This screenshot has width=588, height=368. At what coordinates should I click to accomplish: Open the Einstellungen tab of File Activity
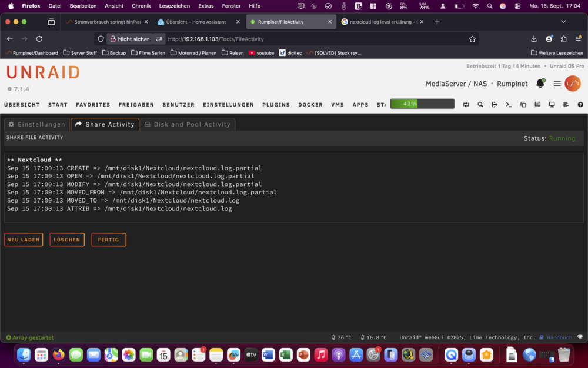pyautogui.click(x=36, y=124)
